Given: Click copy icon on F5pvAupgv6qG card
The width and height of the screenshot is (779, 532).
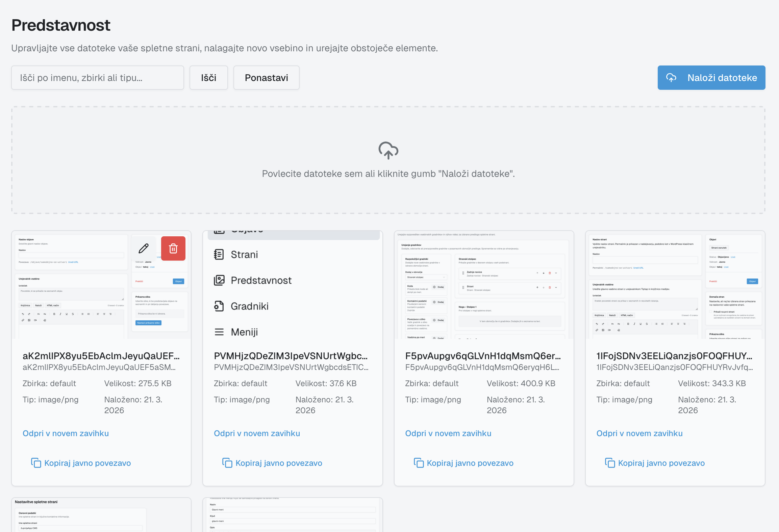Looking at the screenshot, I should coord(419,463).
